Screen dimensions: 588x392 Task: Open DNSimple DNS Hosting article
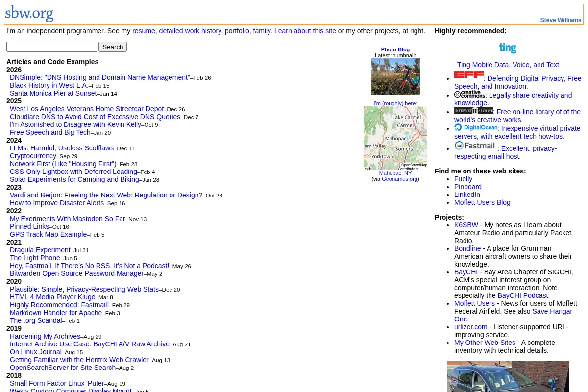tap(100, 77)
